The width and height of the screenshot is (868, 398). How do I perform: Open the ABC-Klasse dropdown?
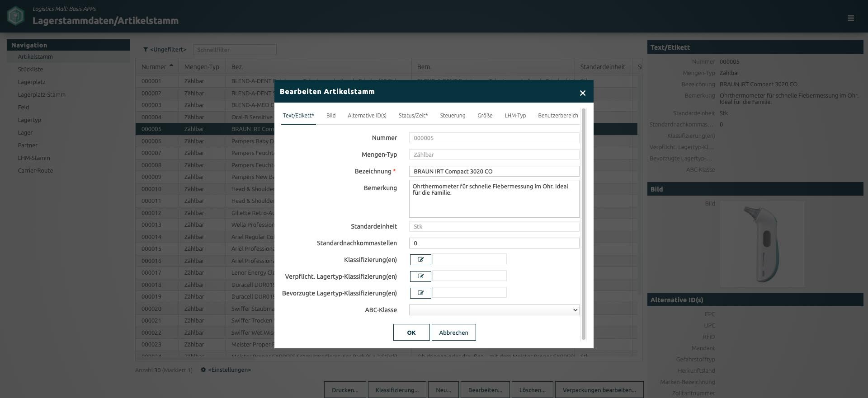494,310
